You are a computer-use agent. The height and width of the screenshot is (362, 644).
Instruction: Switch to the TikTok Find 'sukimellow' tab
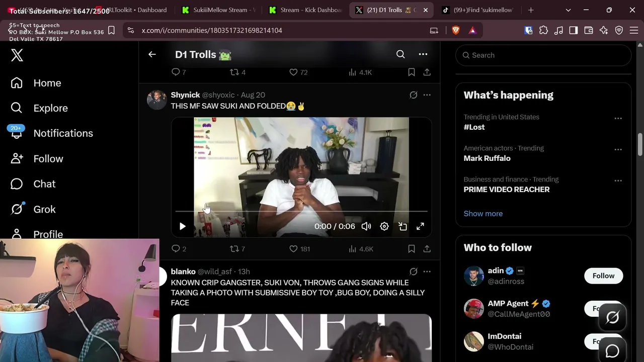pos(477,10)
